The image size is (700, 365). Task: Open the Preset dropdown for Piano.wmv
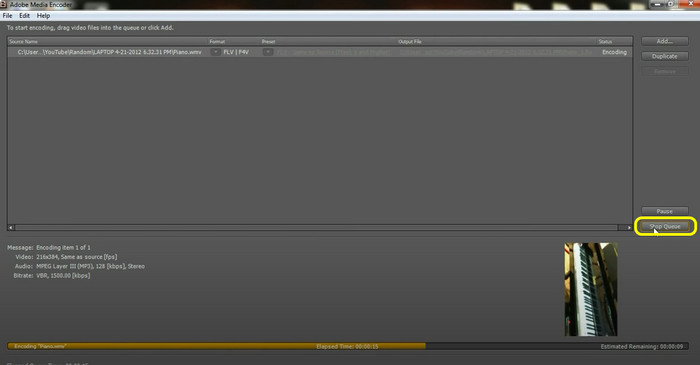pos(267,52)
